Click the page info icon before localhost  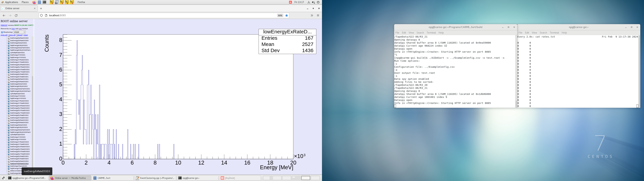point(46,15)
